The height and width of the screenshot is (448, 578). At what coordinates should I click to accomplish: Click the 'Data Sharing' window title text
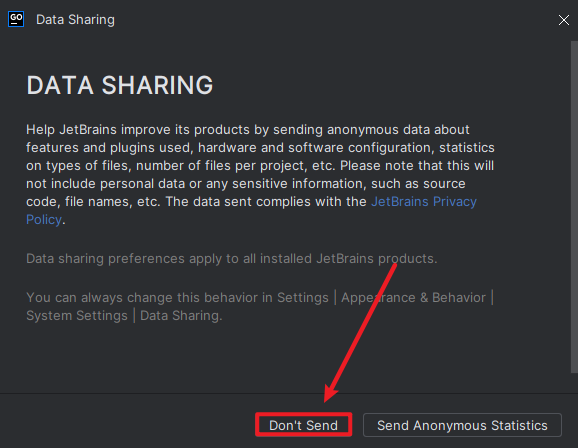click(x=75, y=20)
